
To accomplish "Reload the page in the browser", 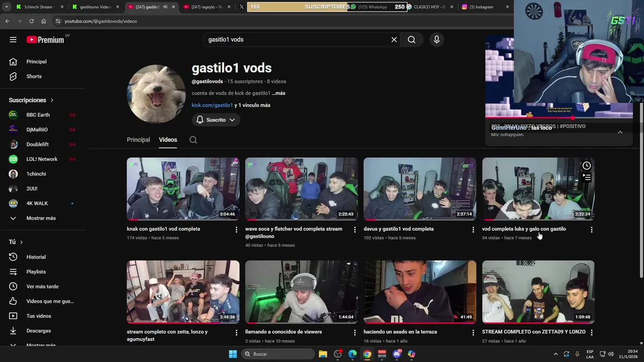I will pyautogui.click(x=31, y=21).
